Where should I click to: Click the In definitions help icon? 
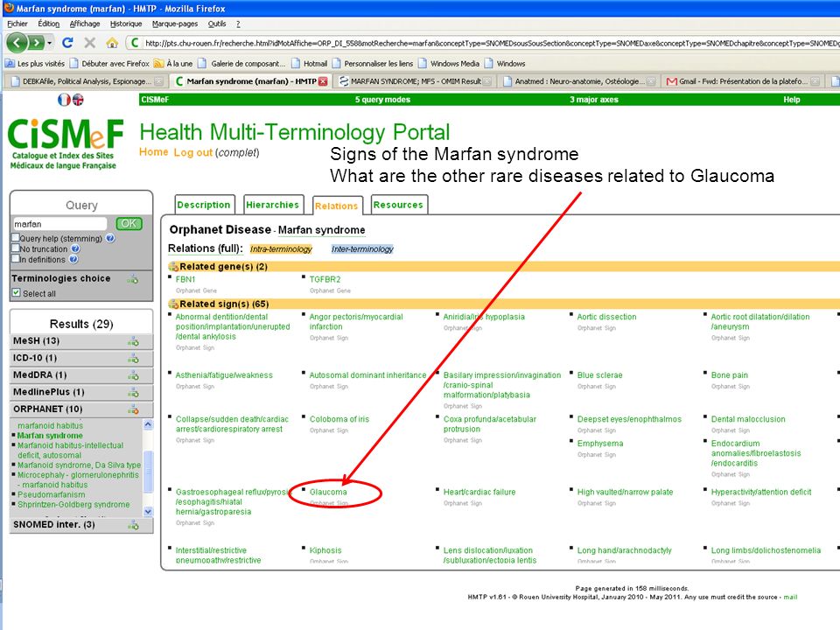point(73,259)
